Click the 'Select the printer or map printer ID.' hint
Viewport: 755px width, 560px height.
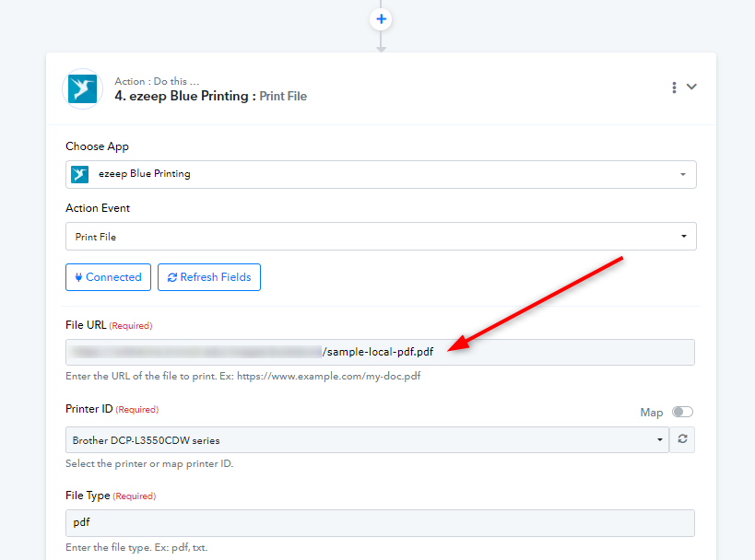pyautogui.click(x=149, y=464)
